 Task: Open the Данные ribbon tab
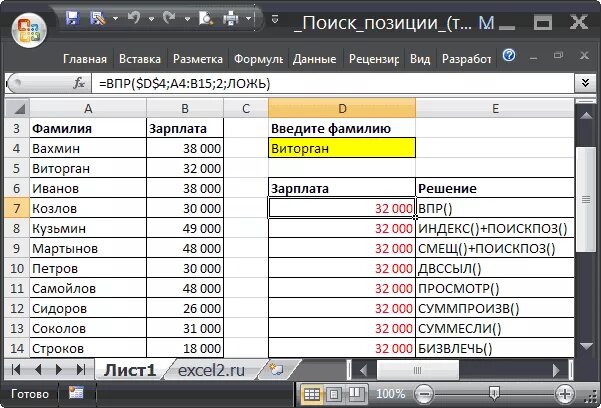314,59
